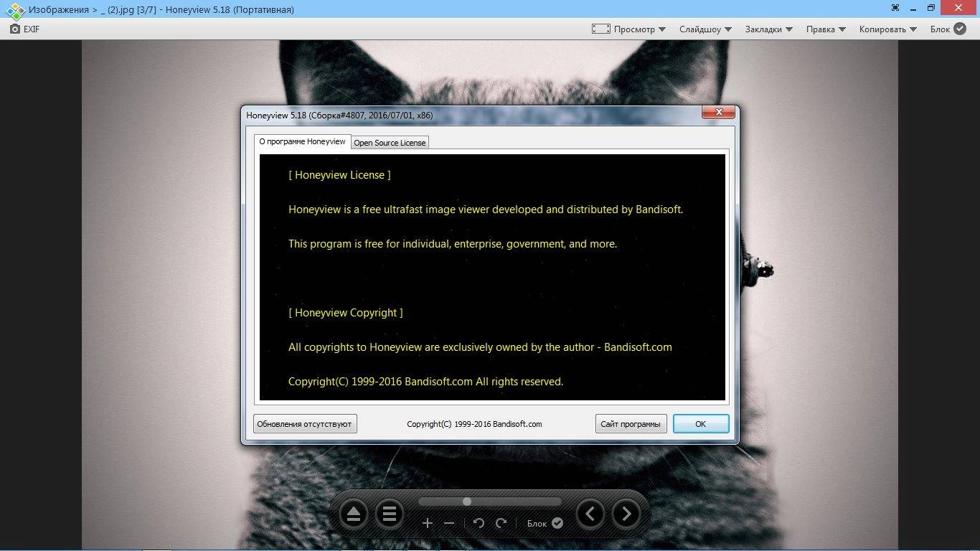Click the '[ Honeyview Copyright ]' heading text
This screenshot has height=551, width=980.
(x=346, y=313)
